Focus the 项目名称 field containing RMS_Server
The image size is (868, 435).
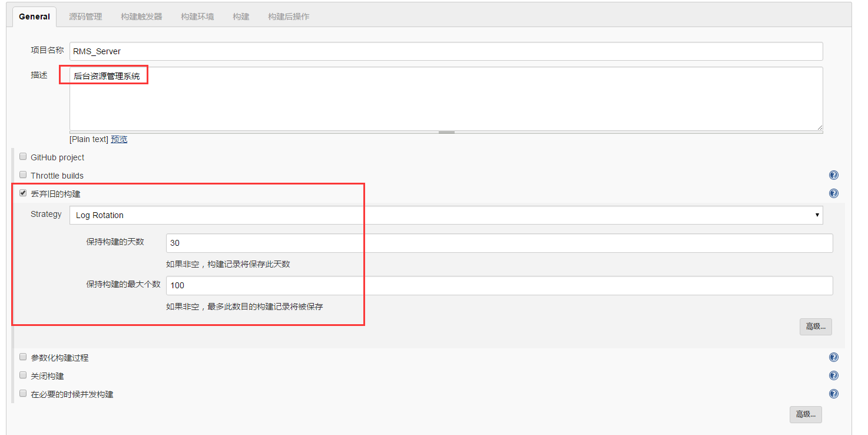tap(446, 51)
